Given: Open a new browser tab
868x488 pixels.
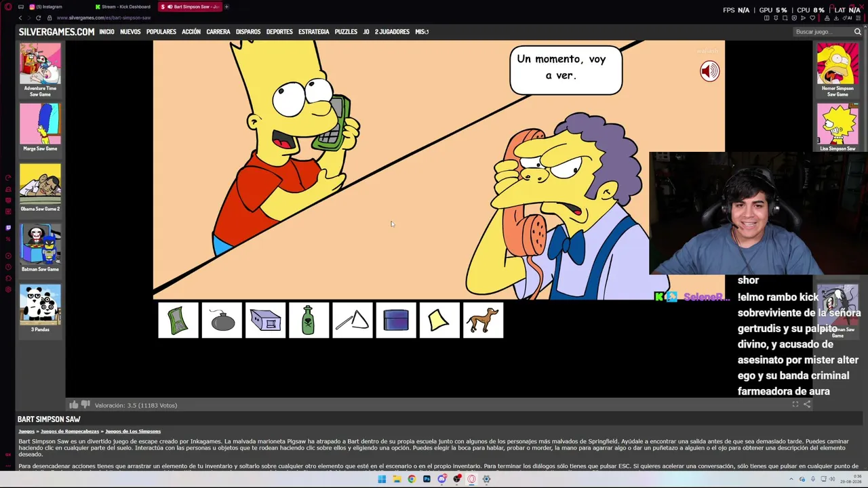Looking at the screenshot, I should tap(226, 7).
